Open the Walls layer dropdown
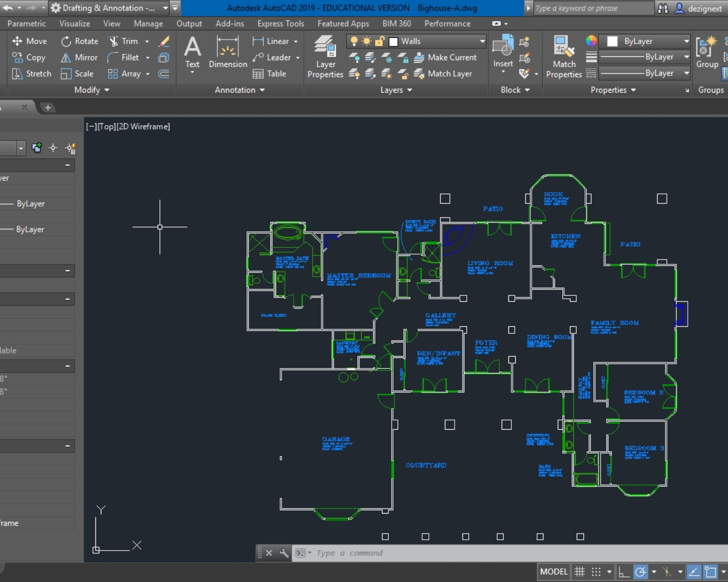Screen dimensions: 728x582 point(482,41)
